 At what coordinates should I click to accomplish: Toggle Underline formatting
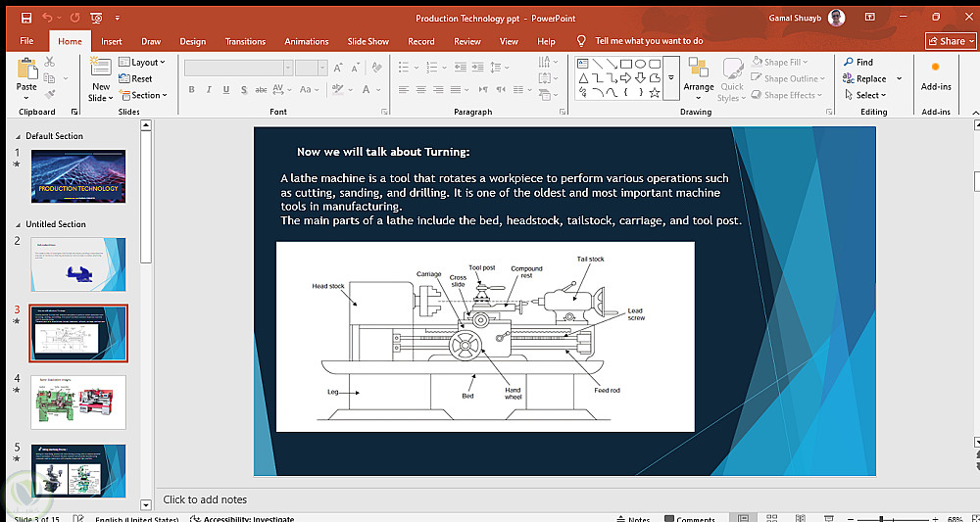[x=225, y=90]
